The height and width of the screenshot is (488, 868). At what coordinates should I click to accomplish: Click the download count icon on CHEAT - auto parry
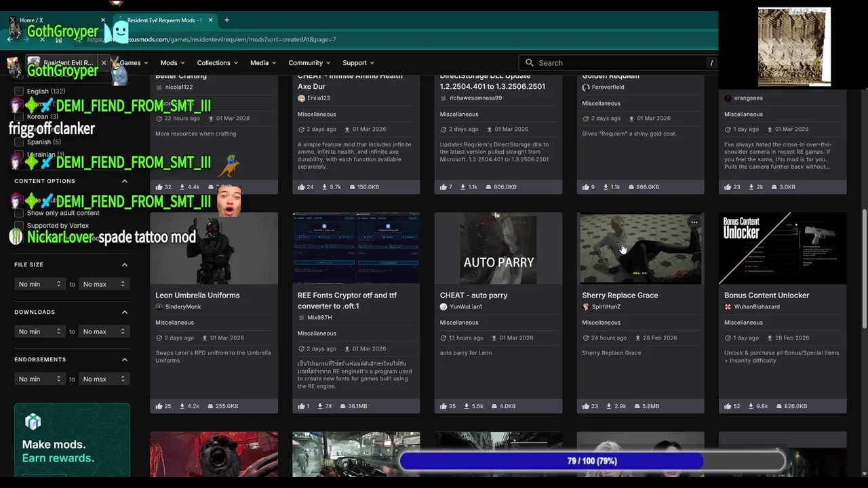[468, 406]
